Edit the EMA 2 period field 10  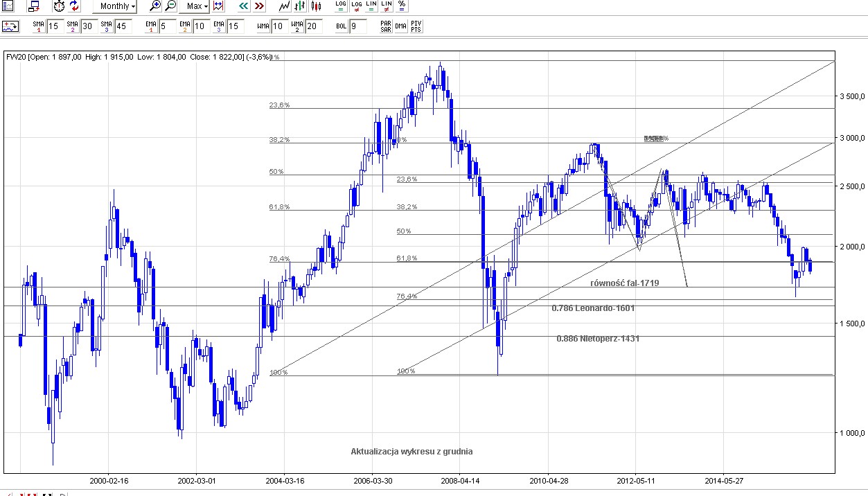202,26
